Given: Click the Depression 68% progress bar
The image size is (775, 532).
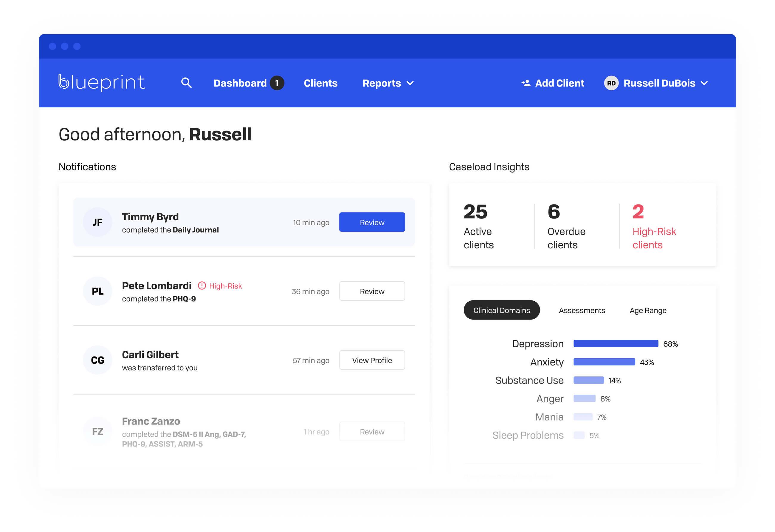Looking at the screenshot, I should 615,343.
